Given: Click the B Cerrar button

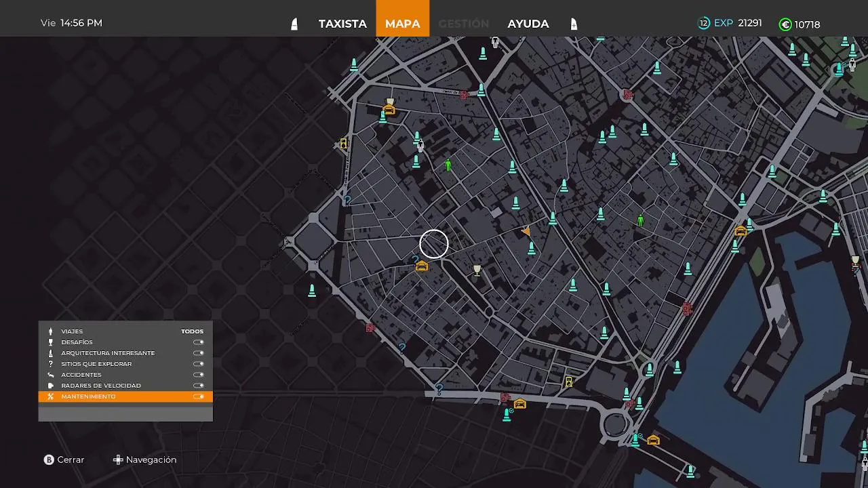Looking at the screenshot, I should click(64, 460).
